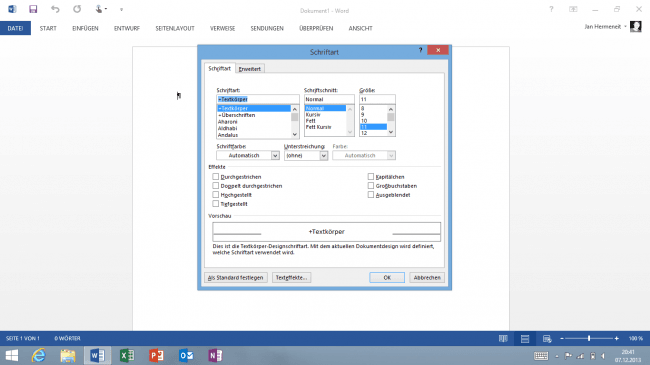Click the zoom out minus button
The width and height of the screenshot is (650, 365).
pos(562,338)
